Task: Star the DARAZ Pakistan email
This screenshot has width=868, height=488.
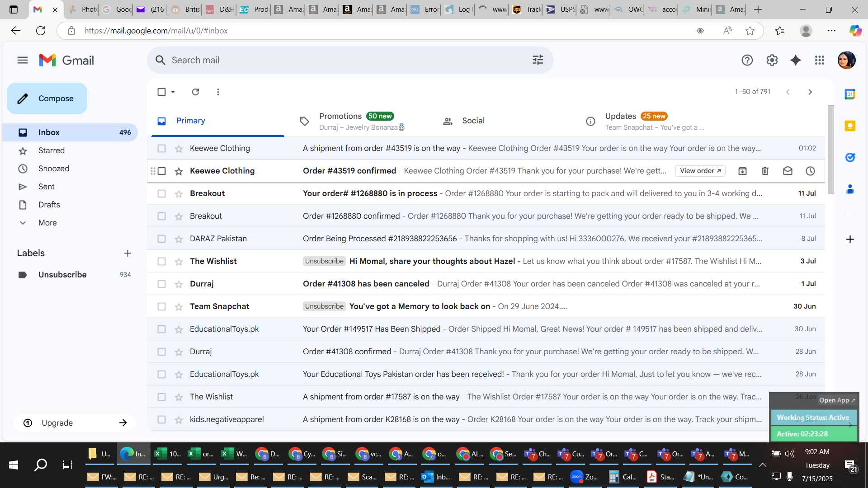Action: coord(179,239)
